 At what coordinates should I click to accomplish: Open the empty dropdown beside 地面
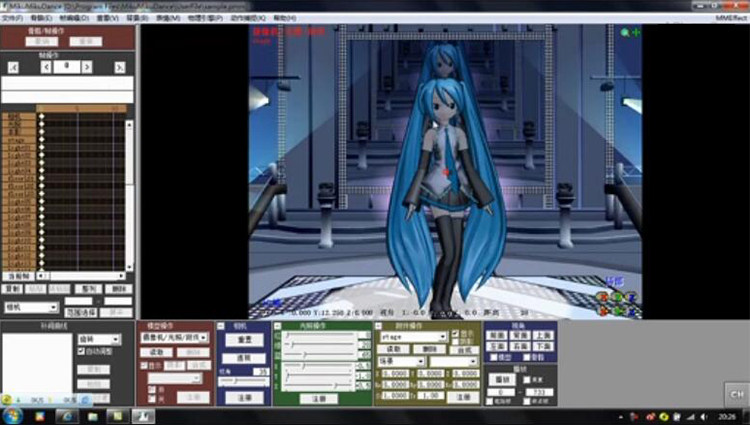click(453, 361)
